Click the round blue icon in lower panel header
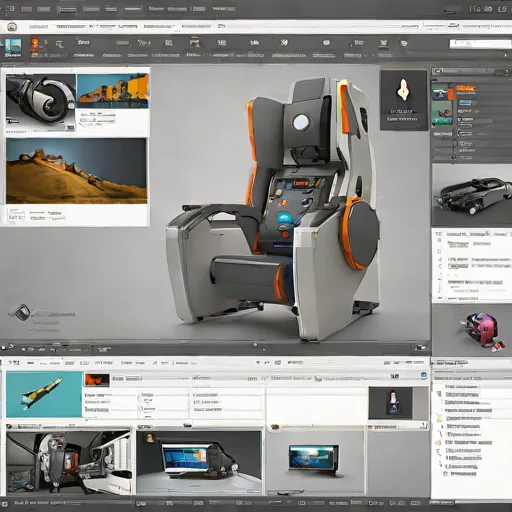512x512 pixels. coord(424,376)
